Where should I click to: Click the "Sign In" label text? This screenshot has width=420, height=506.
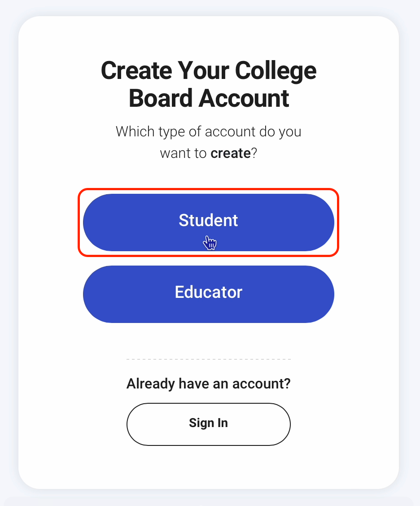(x=208, y=423)
